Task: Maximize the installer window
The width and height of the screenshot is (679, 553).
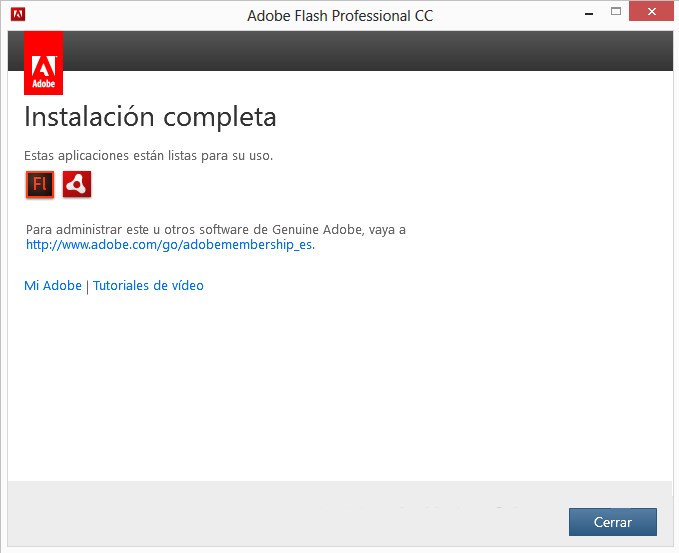Action: (x=616, y=12)
